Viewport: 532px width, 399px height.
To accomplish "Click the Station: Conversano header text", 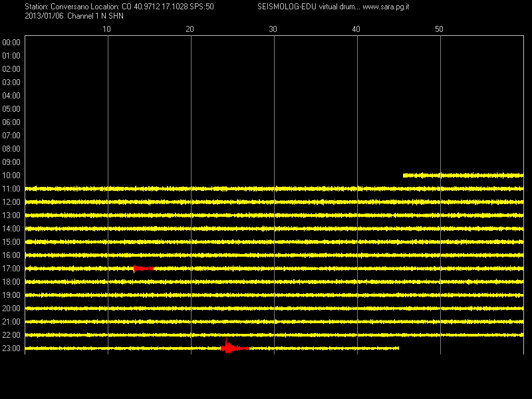I will pos(57,7).
